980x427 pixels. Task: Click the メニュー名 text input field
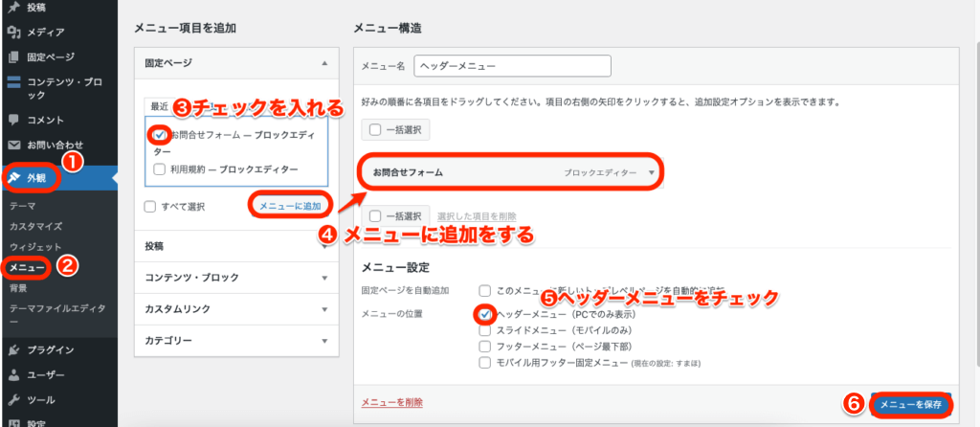click(511, 66)
